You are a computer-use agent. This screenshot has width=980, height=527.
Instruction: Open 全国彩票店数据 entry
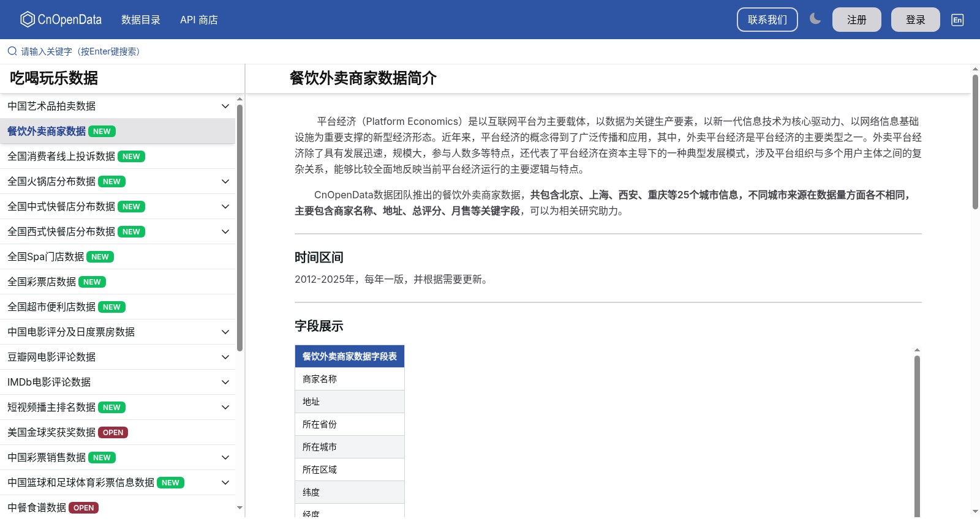(x=118, y=282)
